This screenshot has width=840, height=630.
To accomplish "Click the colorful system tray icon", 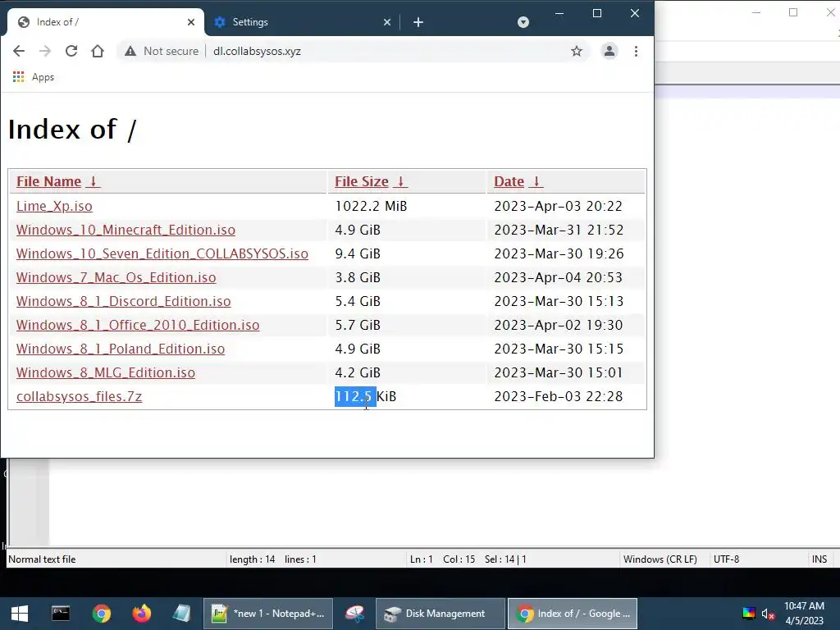I will tap(749, 614).
